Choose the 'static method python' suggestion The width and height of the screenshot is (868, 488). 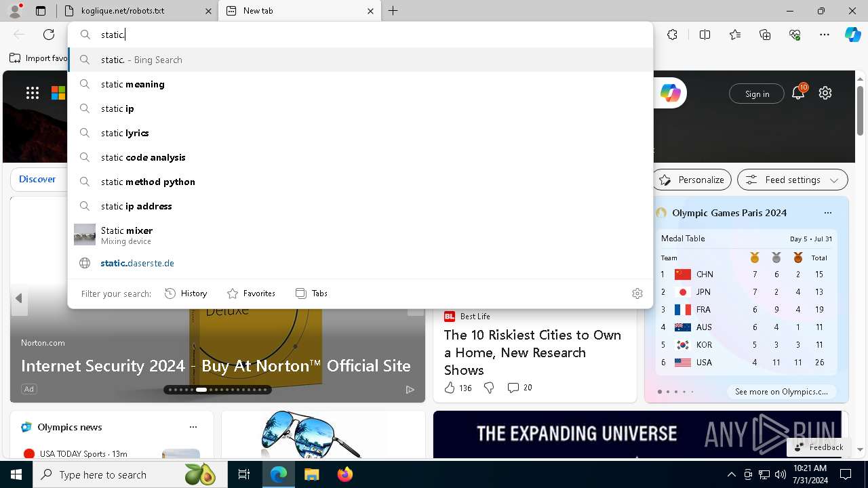point(360,182)
